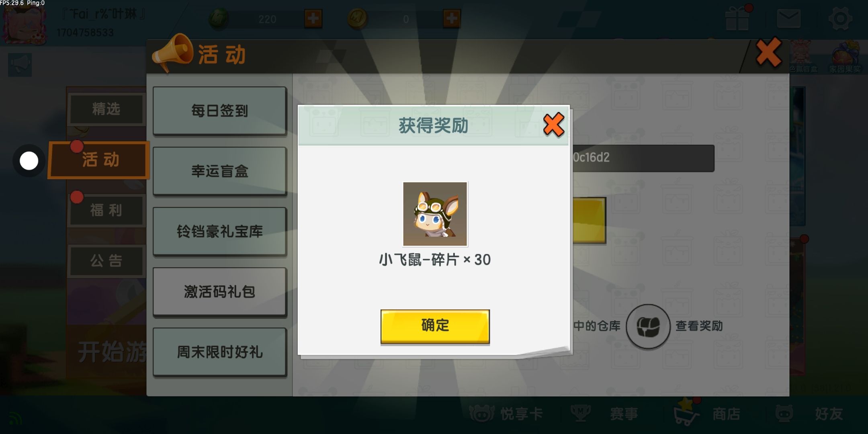Close the 获得奖励 popup
This screenshot has width=868, height=434.
pyautogui.click(x=554, y=125)
